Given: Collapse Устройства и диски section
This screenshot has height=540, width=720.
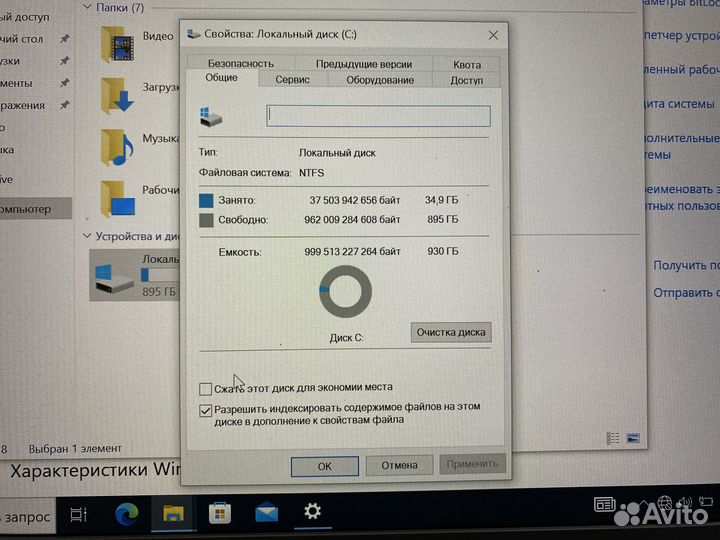Looking at the screenshot, I should click(87, 236).
